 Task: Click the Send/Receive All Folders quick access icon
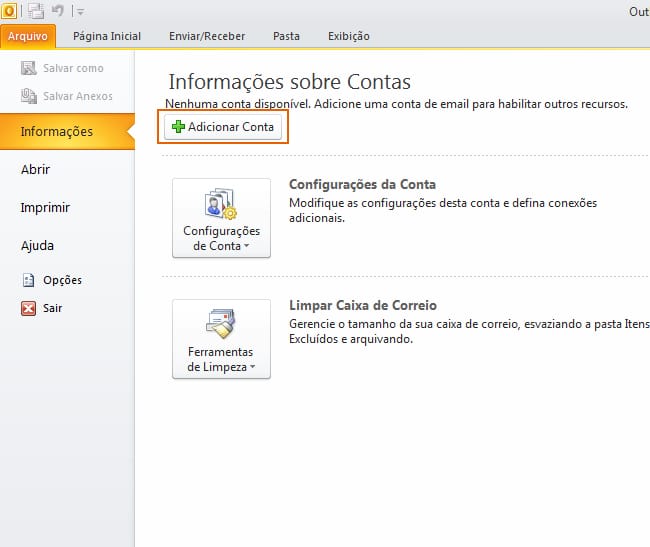point(36,11)
